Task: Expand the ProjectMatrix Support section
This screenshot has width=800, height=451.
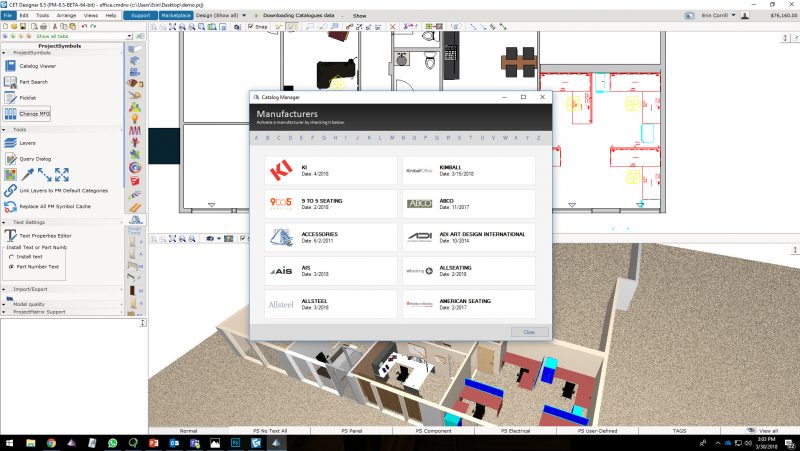Action: [4, 311]
